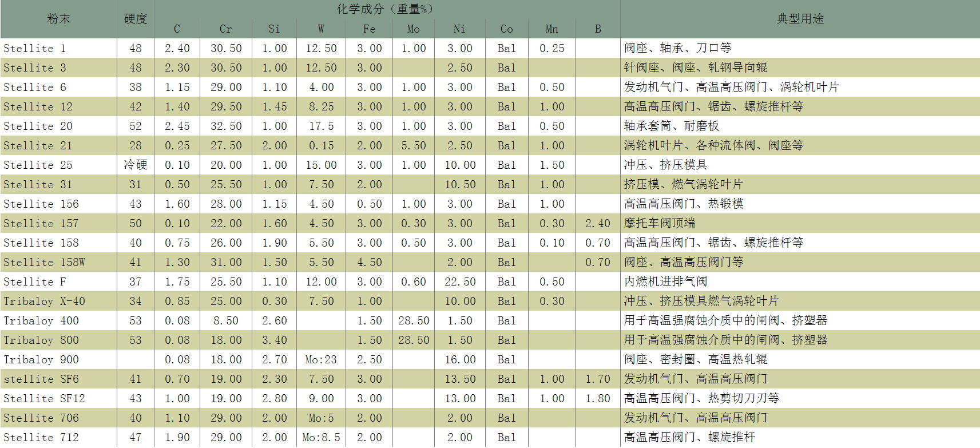
Task: Click the 8.50 Cr value for Tribaloy 400
Action: (x=226, y=321)
